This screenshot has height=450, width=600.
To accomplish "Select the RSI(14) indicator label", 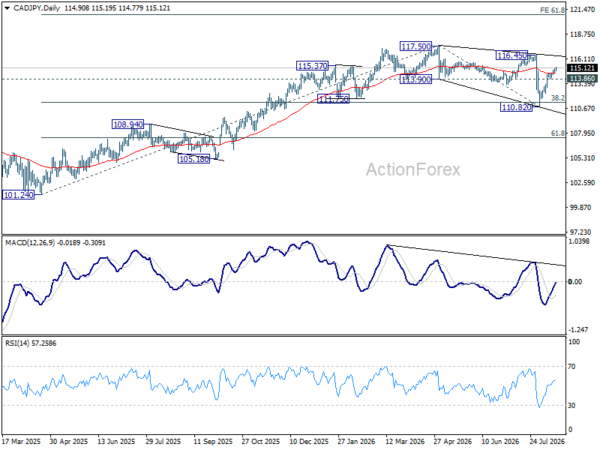I will point(17,343).
